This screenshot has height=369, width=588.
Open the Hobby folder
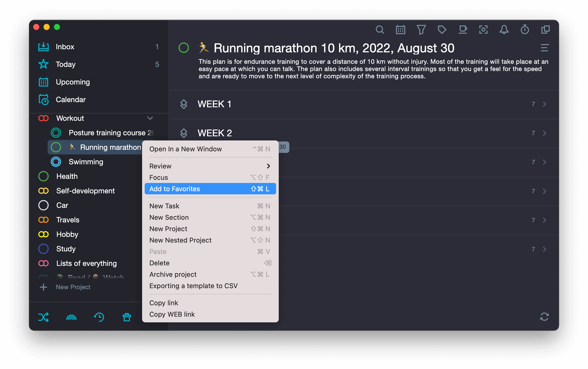tap(67, 235)
